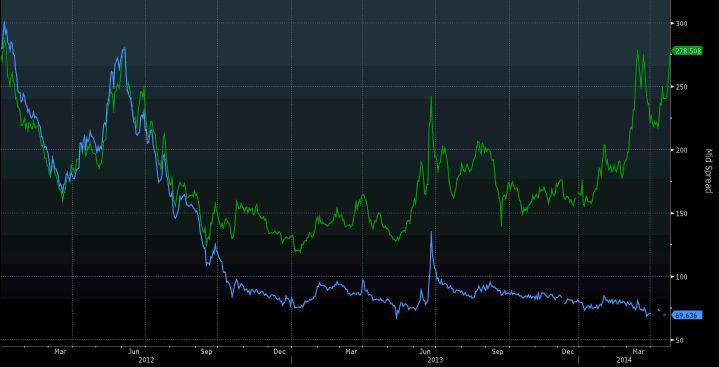Click the Mar label above the 2014 year
The height and width of the screenshot is (367, 719).
pos(639,352)
